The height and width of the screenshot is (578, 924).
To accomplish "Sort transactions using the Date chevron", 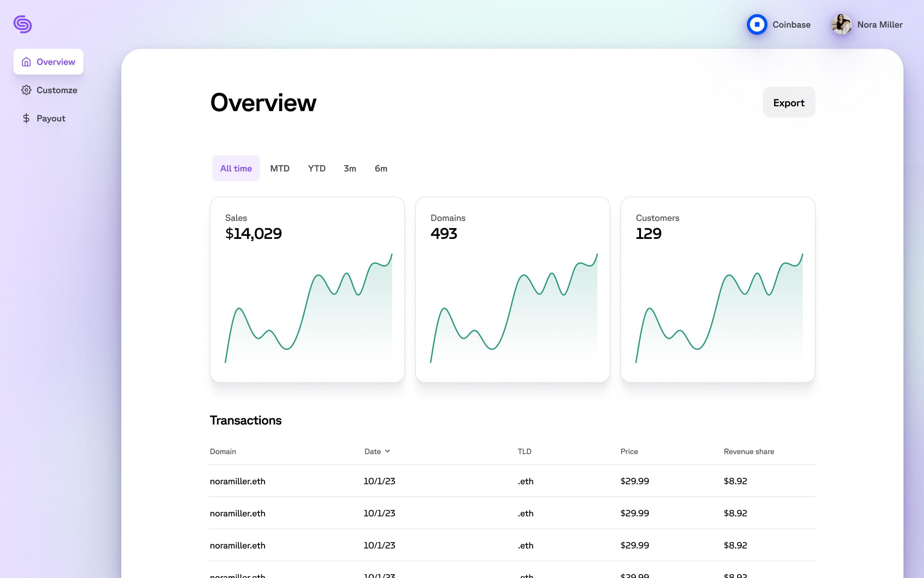I will (x=388, y=451).
